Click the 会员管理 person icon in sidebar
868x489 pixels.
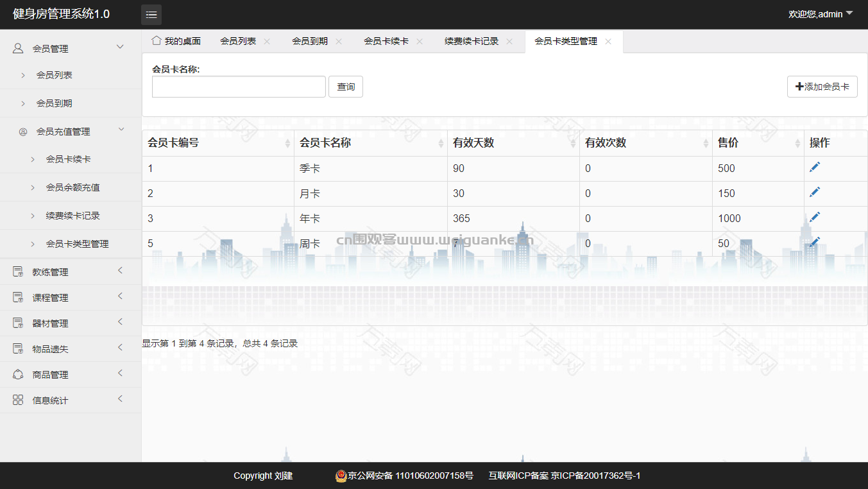pyautogui.click(x=18, y=48)
